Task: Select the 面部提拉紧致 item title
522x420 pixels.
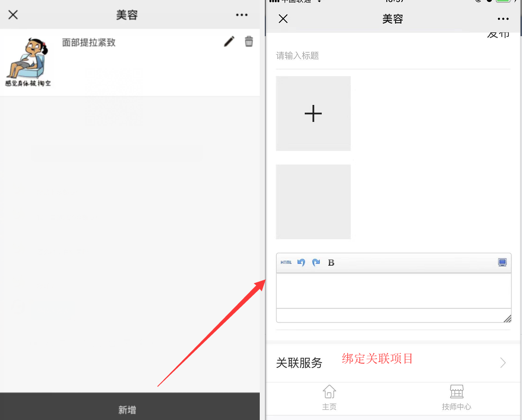Action: 88,43
